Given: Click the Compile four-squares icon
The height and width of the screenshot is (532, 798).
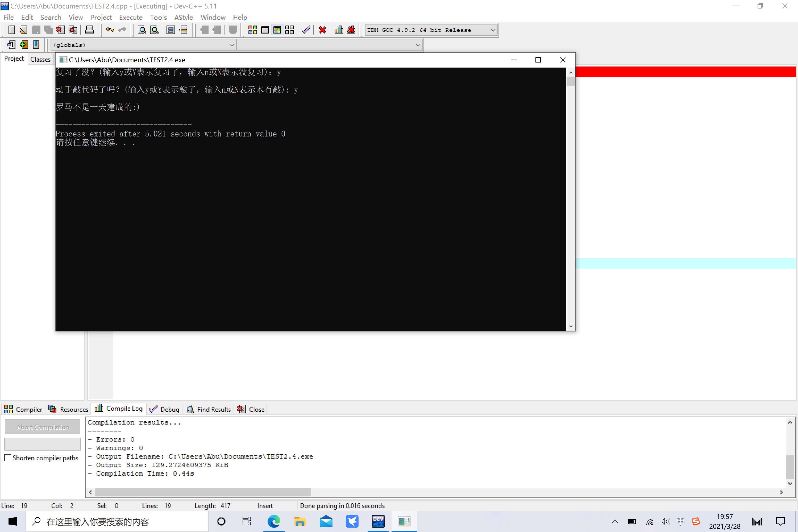Looking at the screenshot, I should pos(252,30).
